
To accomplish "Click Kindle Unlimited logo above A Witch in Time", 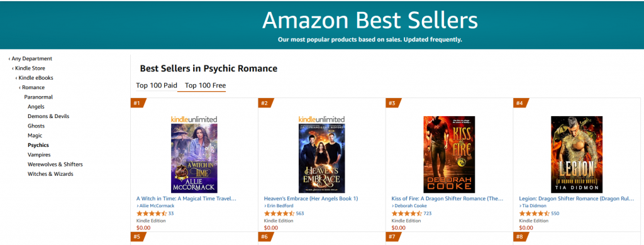I will click(x=194, y=119).
